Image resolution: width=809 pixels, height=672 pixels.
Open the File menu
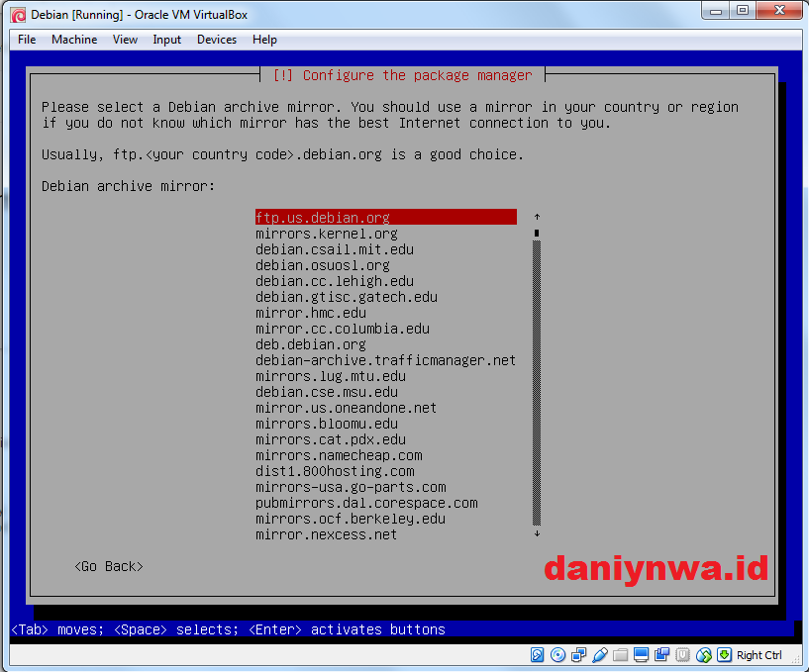27,40
